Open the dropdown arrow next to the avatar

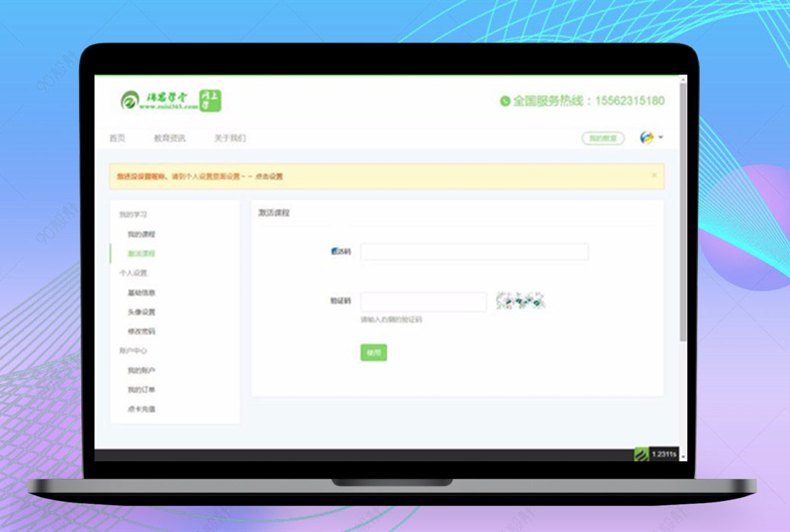pos(659,138)
